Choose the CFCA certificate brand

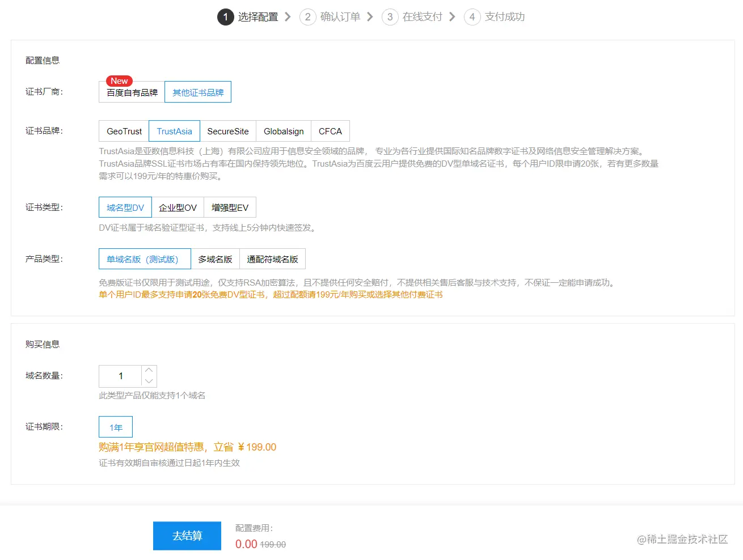pos(330,131)
